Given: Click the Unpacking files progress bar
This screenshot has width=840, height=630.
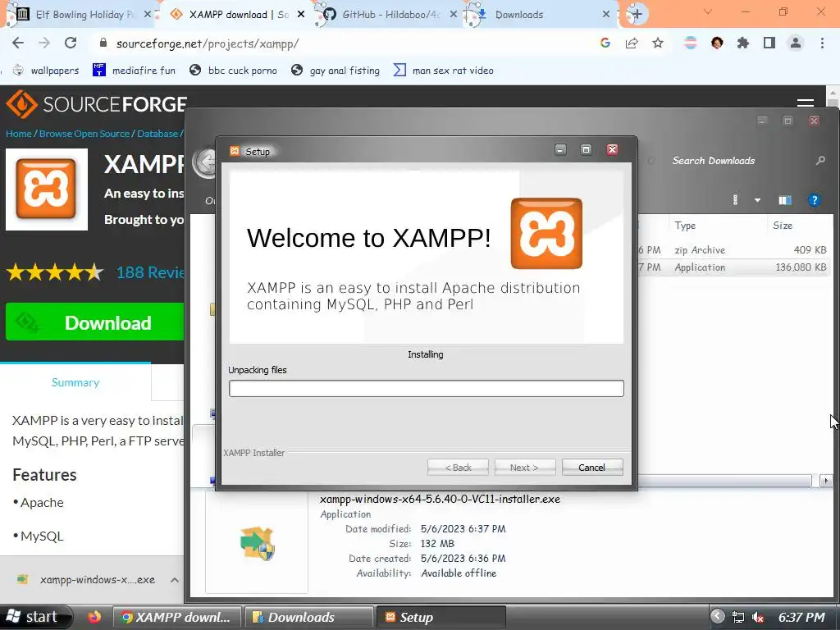Looking at the screenshot, I should coord(427,388).
